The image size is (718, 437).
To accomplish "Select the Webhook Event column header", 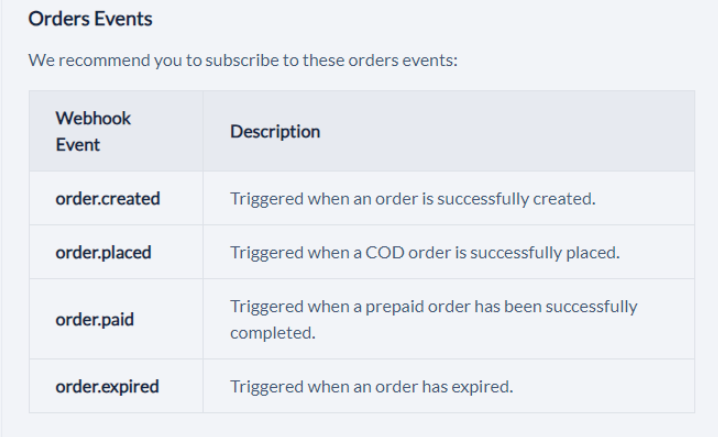I will [93, 131].
